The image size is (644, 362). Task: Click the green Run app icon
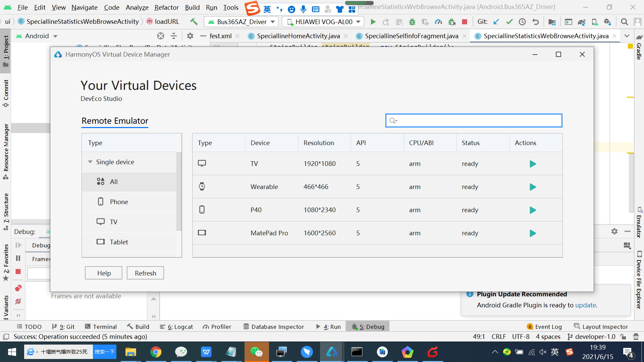[x=373, y=22]
